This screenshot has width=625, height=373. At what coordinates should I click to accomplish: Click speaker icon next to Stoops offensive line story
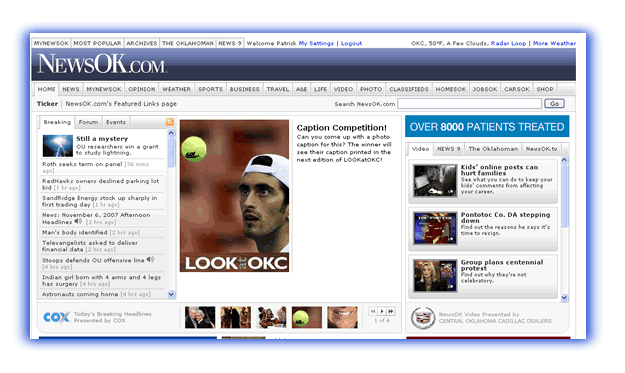[x=150, y=259]
